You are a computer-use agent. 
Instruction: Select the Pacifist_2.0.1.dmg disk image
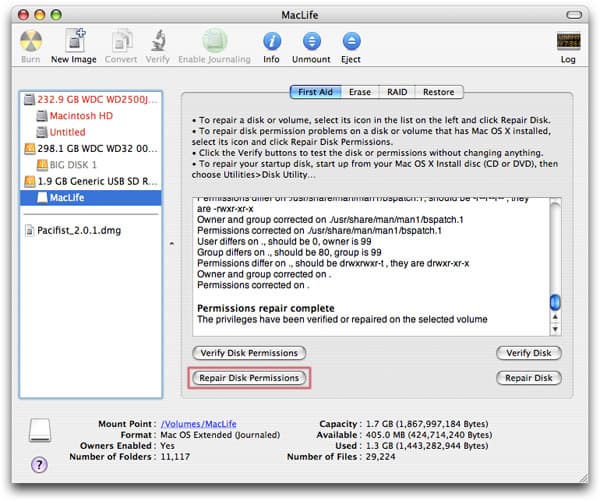click(x=91, y=230)
